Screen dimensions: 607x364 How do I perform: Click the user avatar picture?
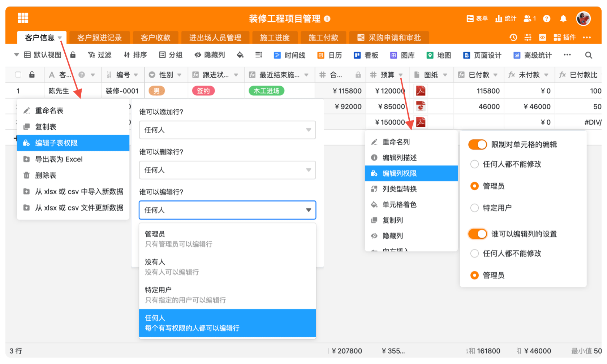(583, 18)
